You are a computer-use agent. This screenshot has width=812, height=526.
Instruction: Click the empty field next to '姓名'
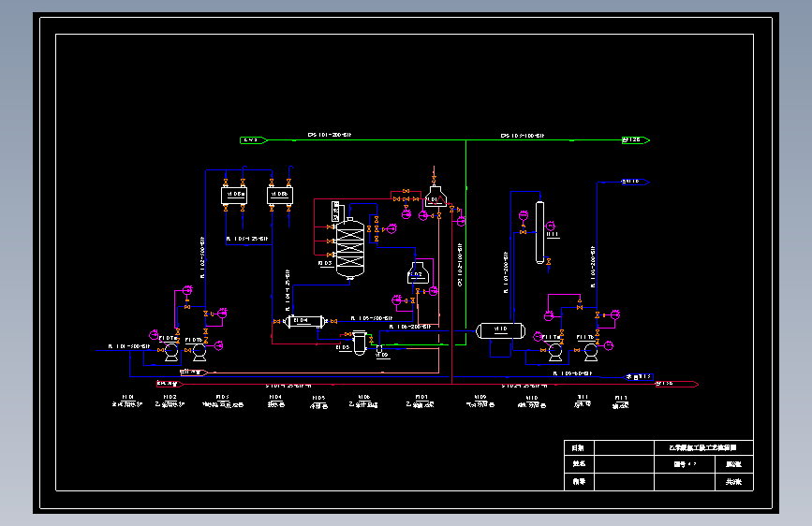point(624,464)
